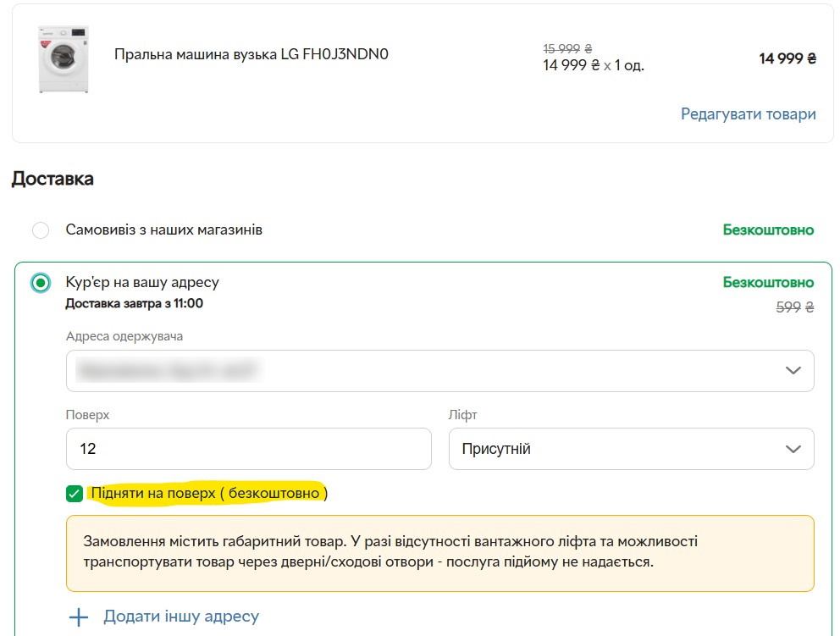Image resolution: width=840 pixels, height=636 pixels.
Task: Click the Самовивіз з наших магазинів label text
Action: pyautogui.click(x=164, y=230)
